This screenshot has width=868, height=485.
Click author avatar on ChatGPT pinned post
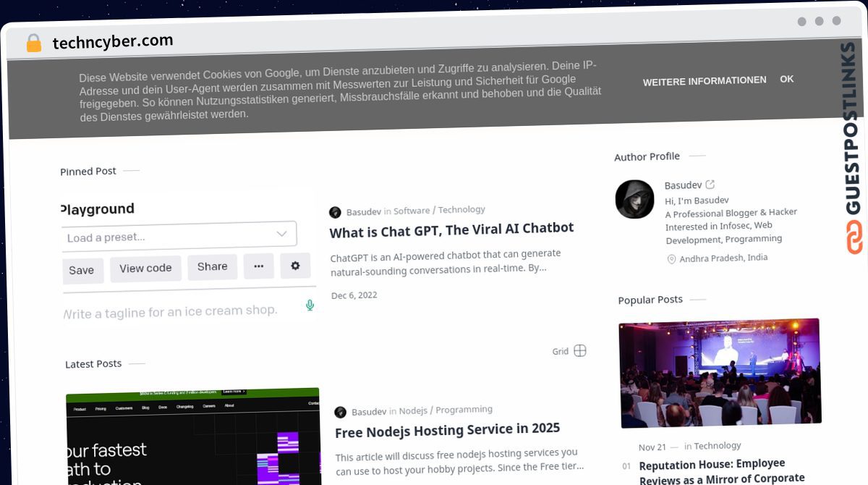tap(335, 212)
